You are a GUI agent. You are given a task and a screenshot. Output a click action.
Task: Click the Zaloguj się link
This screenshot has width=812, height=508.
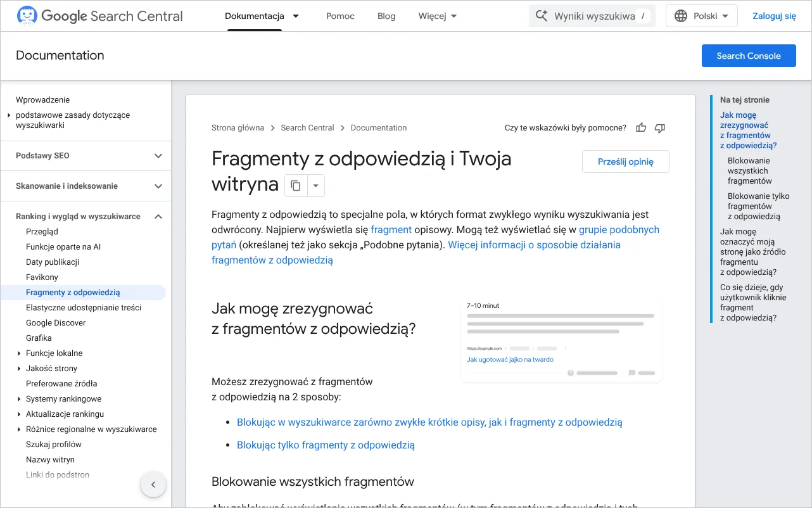pyautogui.click(x=774, y=16)
